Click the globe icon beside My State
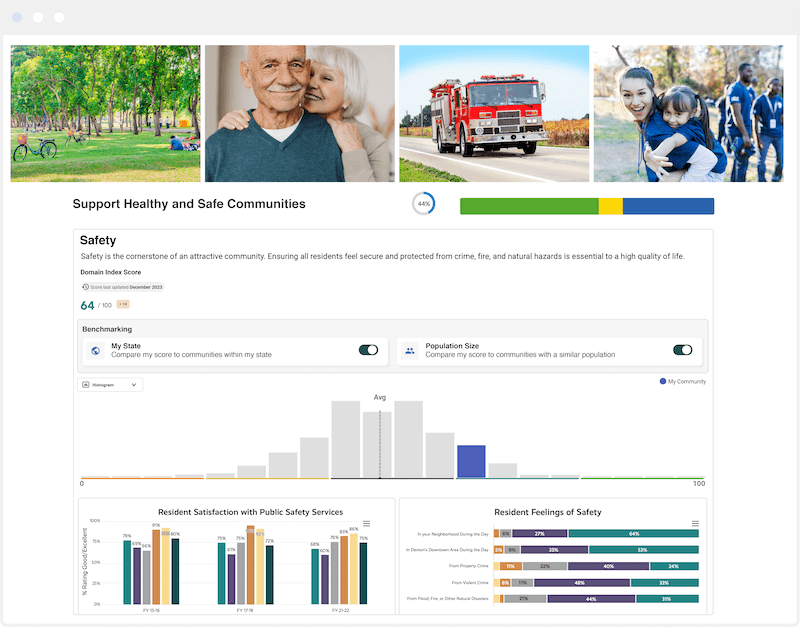The image size is (800, 627). (x=95, y=350)
